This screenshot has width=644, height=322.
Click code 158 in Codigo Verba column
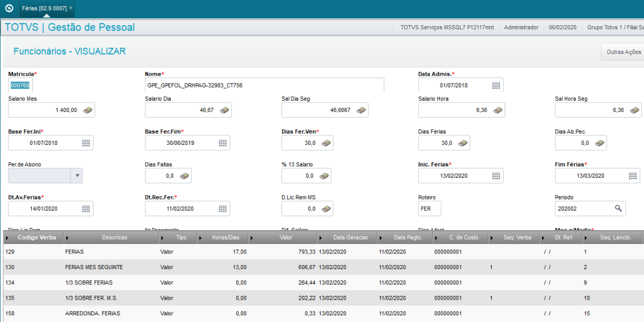9,314
